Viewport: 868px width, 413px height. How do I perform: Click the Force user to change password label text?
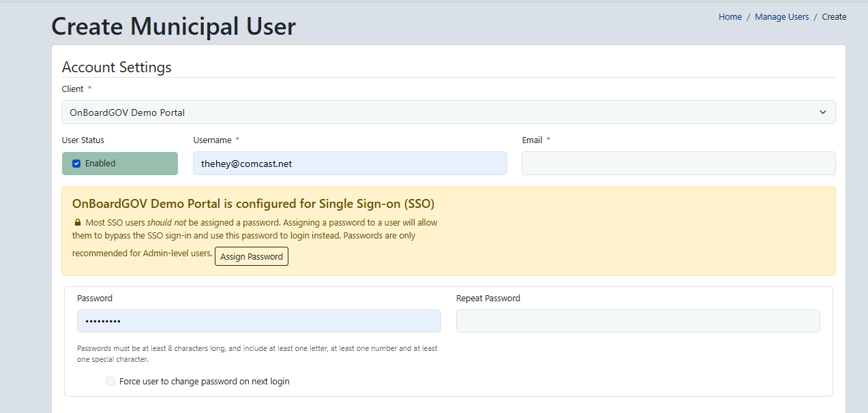coord(204,382)
